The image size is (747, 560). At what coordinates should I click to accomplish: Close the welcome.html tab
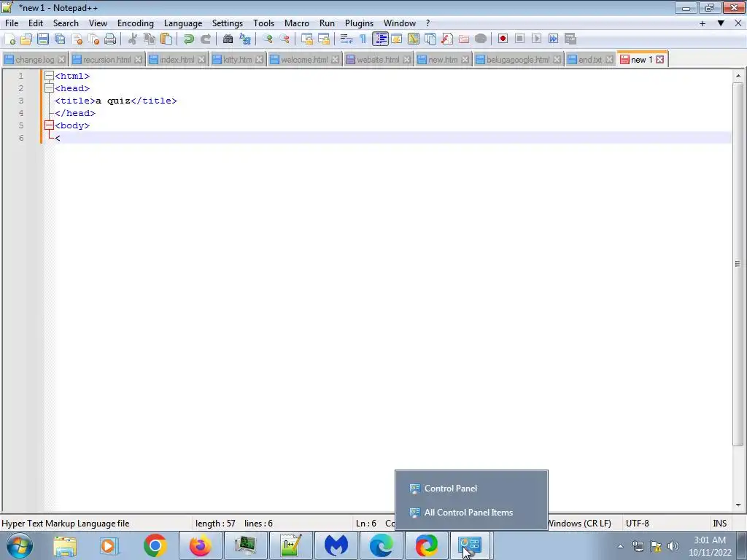336,60
